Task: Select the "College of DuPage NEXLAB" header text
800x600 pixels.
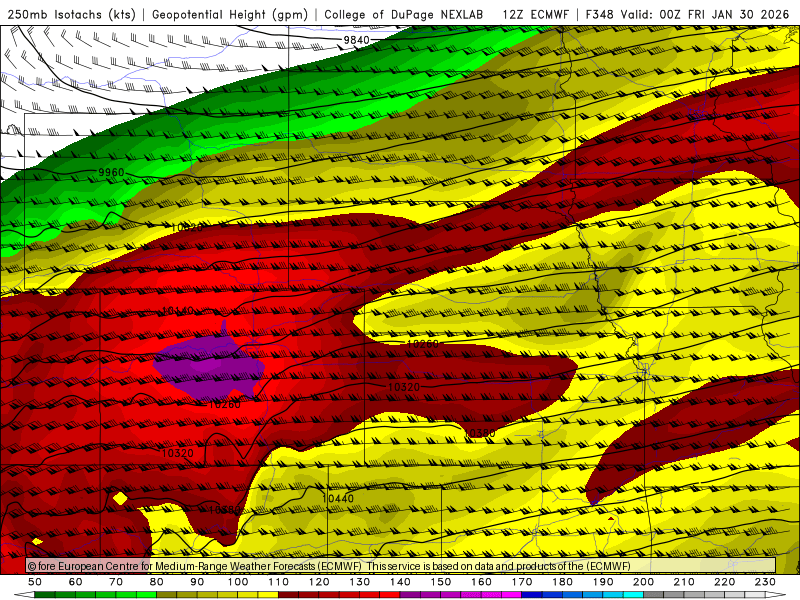Action: coord(404,14)
